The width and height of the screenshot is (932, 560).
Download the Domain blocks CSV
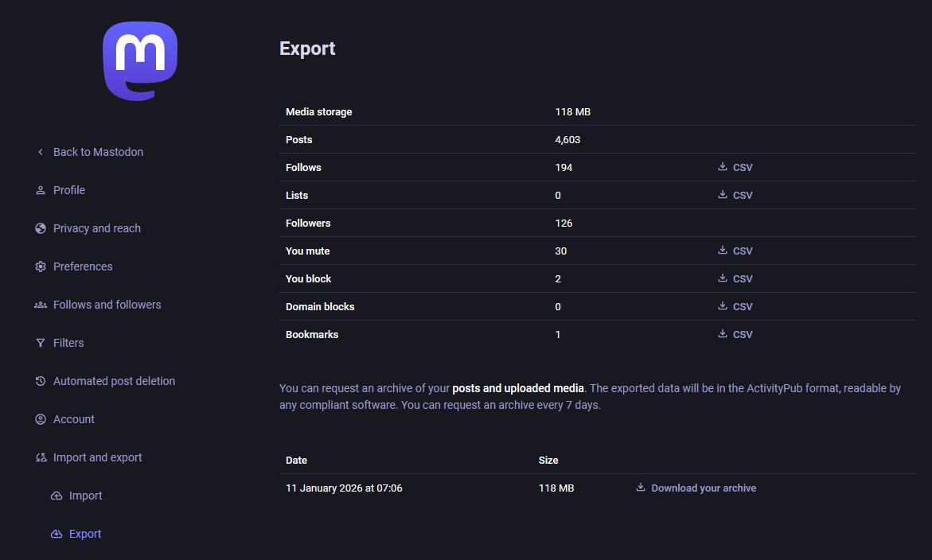(x=735, y=307)
